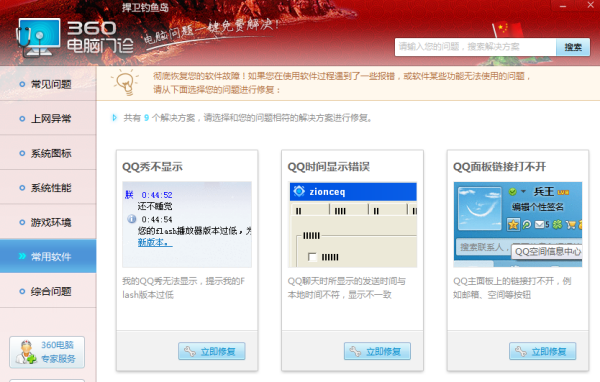The height and width of the screenshot is (382, 600).
Task: Select the 常用软件 sidebar tab
Action: click(x=48, y=256)
